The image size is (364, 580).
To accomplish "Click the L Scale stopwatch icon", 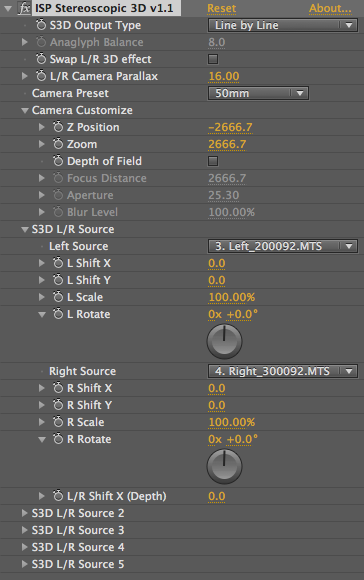I will (x=58, y=297).
